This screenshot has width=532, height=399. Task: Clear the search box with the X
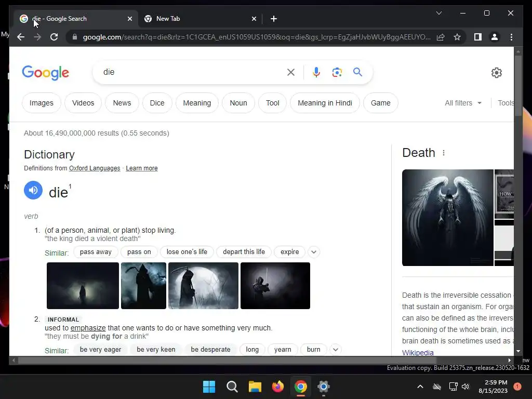[291, 72]
